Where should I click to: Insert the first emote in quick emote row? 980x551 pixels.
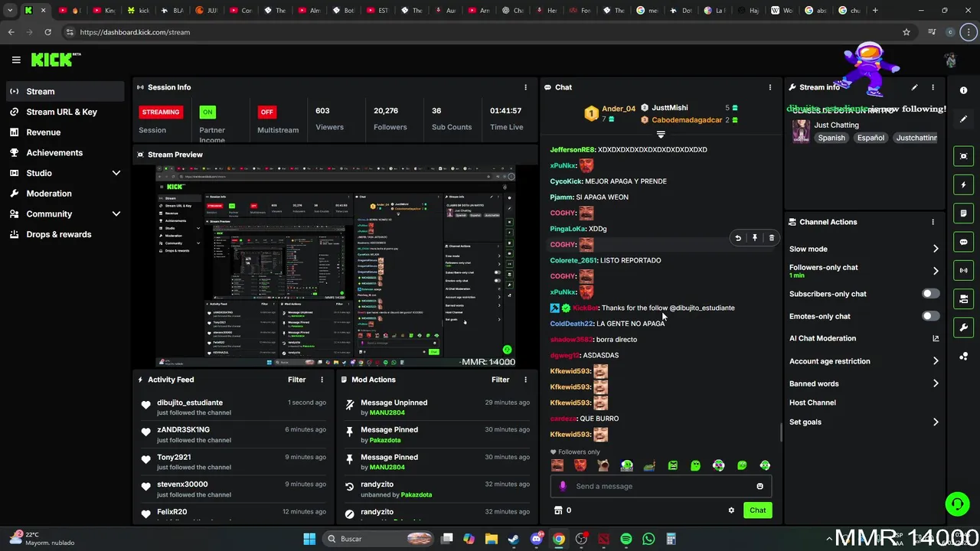coord(557,465)
